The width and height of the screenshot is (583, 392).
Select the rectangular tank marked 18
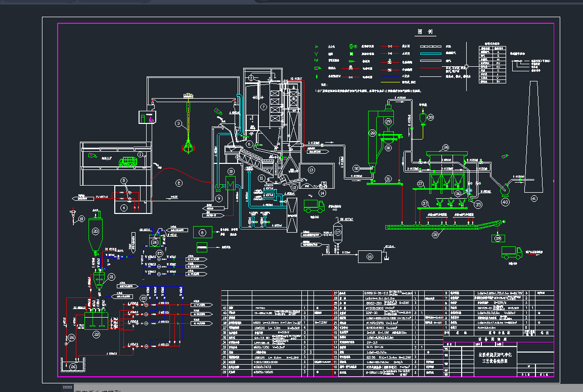(370, 256)
